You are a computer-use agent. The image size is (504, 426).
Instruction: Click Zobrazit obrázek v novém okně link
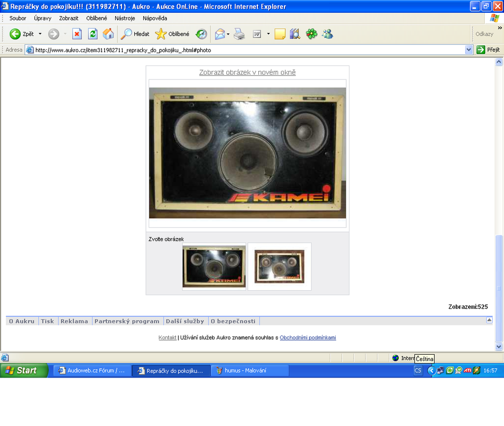tap(248, 72)
